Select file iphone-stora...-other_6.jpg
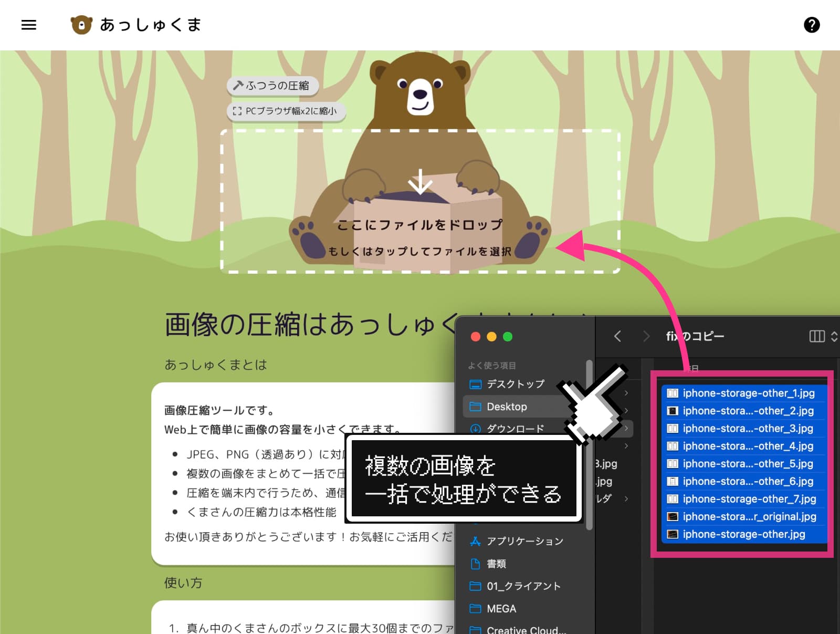 [x=744, y=481]
